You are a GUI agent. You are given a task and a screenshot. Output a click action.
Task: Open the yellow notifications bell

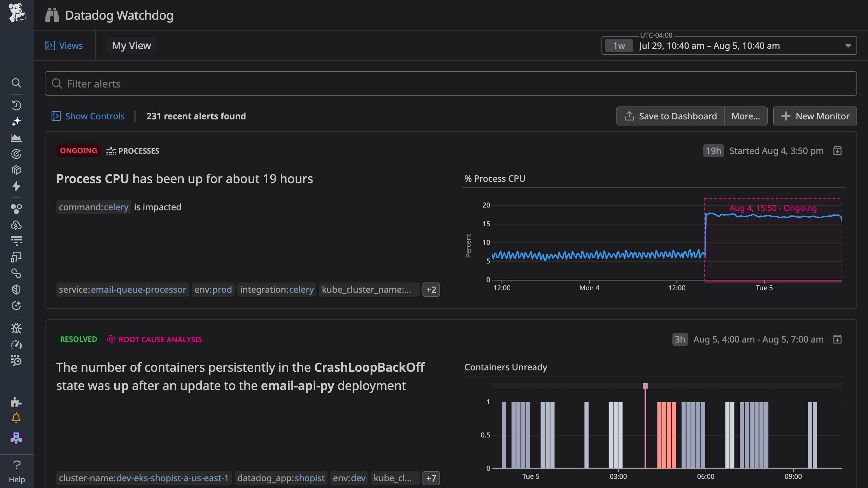tap(16, 418)
